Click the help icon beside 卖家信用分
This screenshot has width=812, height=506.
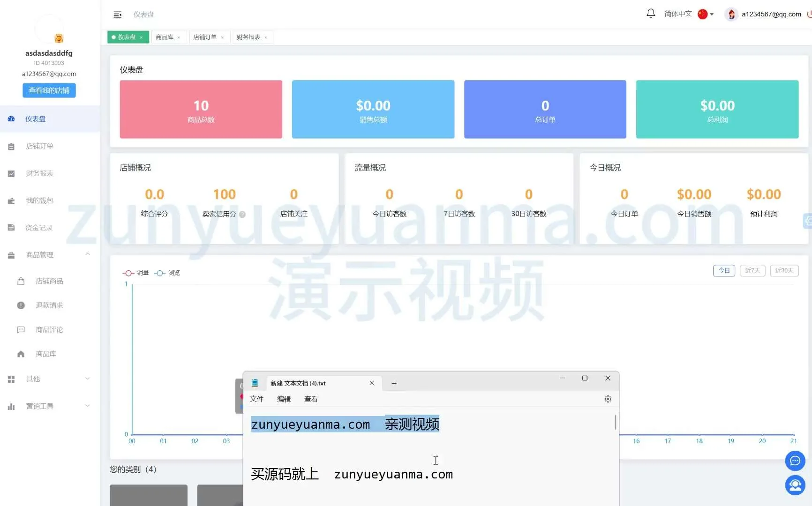(x=242, y=215)
